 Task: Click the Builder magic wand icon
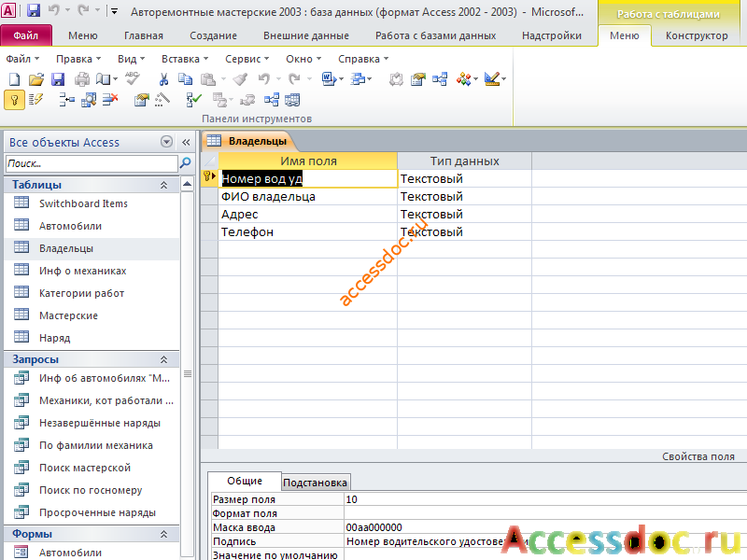(x=162, y=100)
